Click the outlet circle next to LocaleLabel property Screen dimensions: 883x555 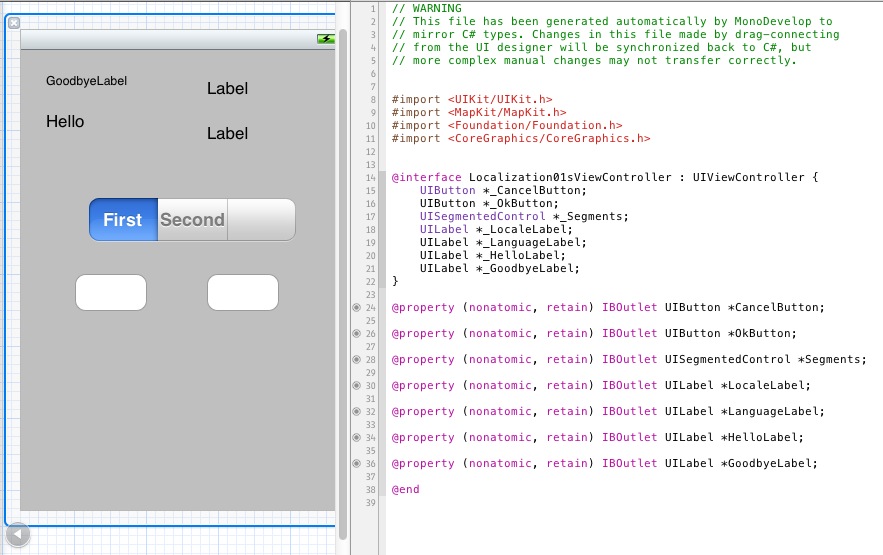click(356, 386)
